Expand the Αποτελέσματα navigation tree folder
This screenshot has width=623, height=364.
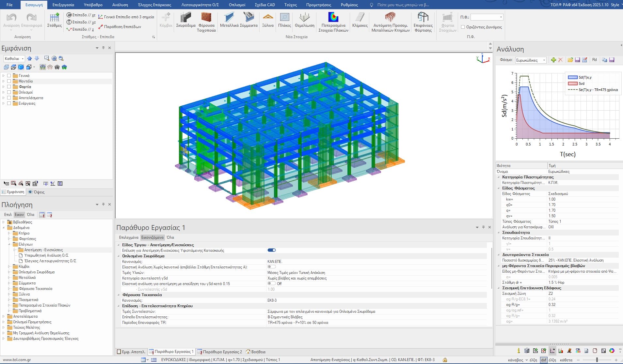pos(4,316)
